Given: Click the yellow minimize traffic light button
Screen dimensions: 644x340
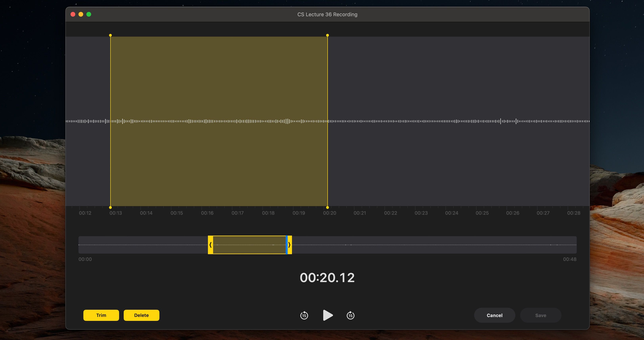Looking at the screenshot, I should coord(81,14).
